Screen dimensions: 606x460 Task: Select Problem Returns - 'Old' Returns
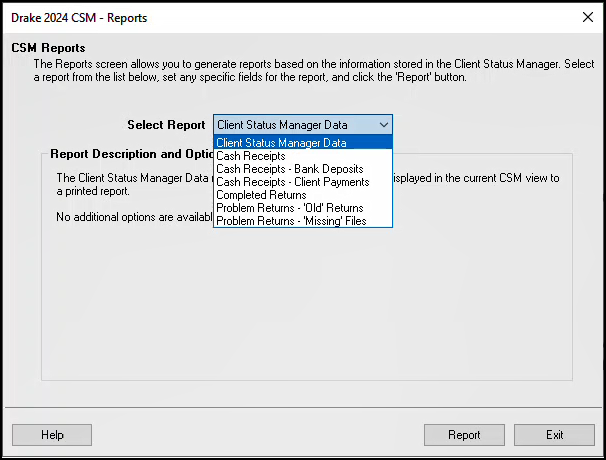303,208
